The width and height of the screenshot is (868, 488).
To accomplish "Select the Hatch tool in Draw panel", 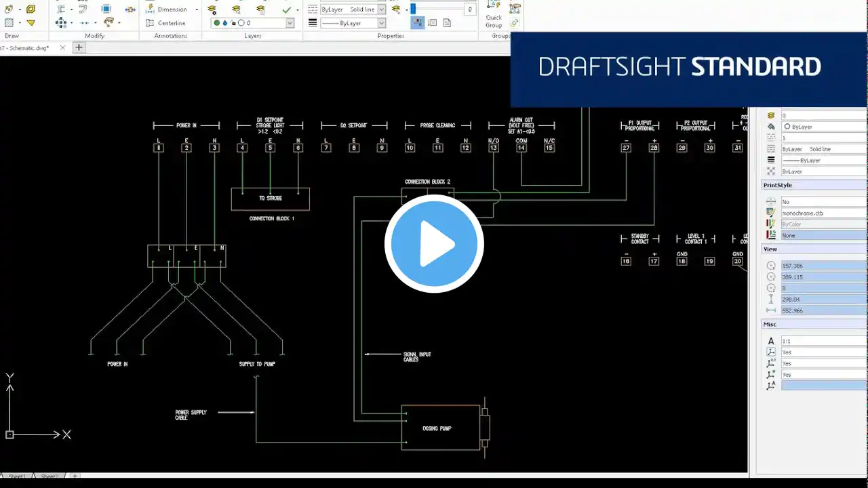I will [x=9, y=23].
